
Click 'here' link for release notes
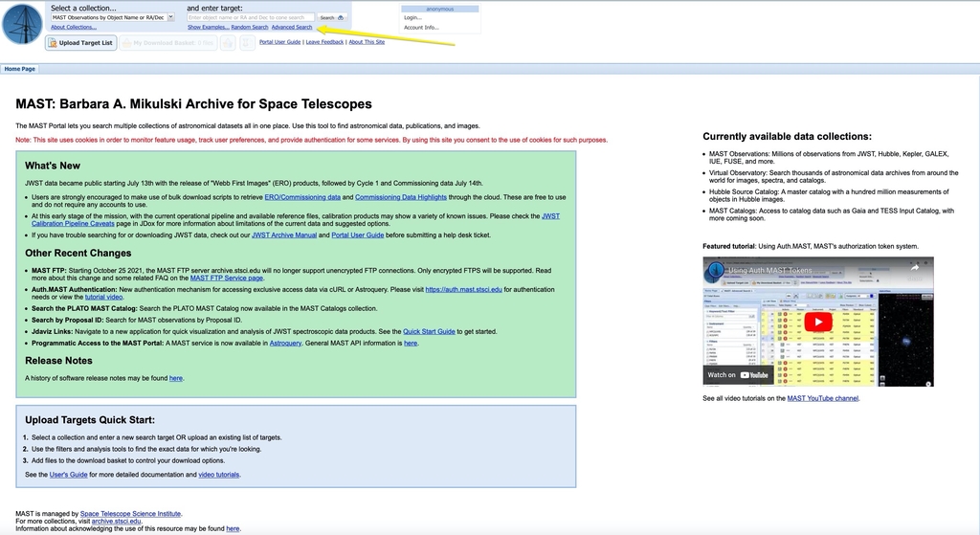176,378
